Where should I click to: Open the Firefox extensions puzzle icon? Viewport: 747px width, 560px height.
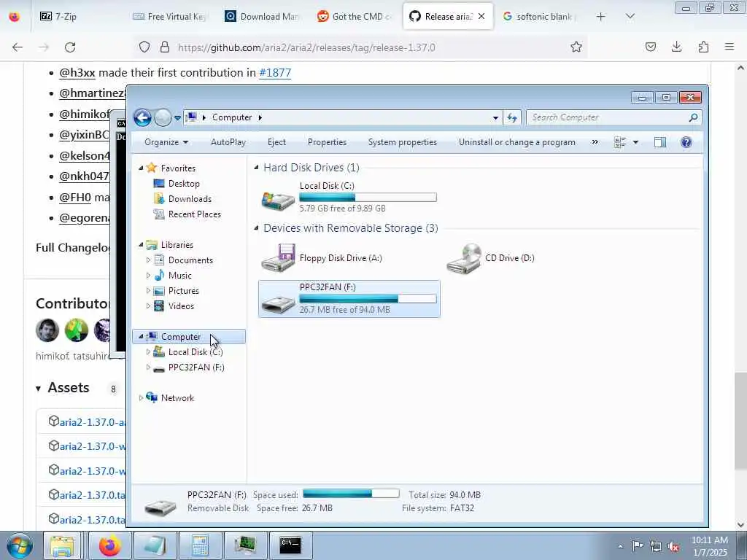pos(703,47)
